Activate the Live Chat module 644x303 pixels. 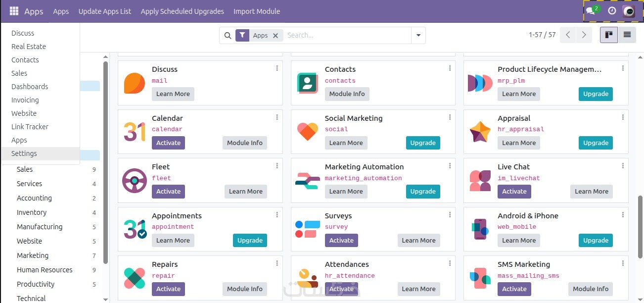(514, 192)
